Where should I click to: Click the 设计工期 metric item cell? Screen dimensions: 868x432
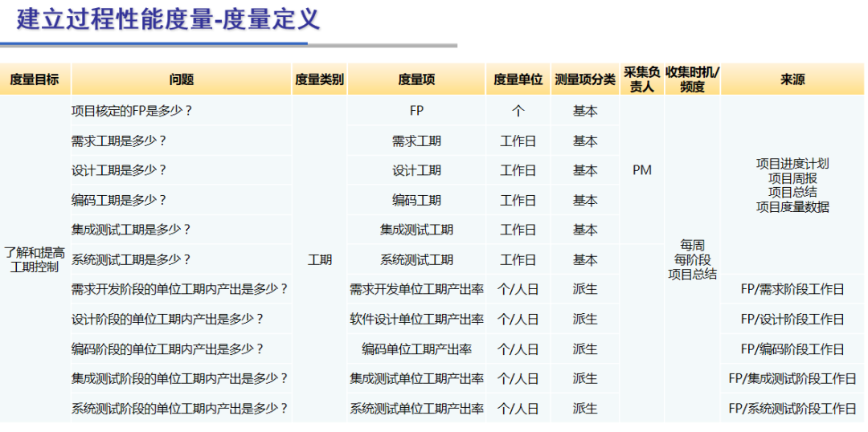pyautogui.click(x=416, y=170)
